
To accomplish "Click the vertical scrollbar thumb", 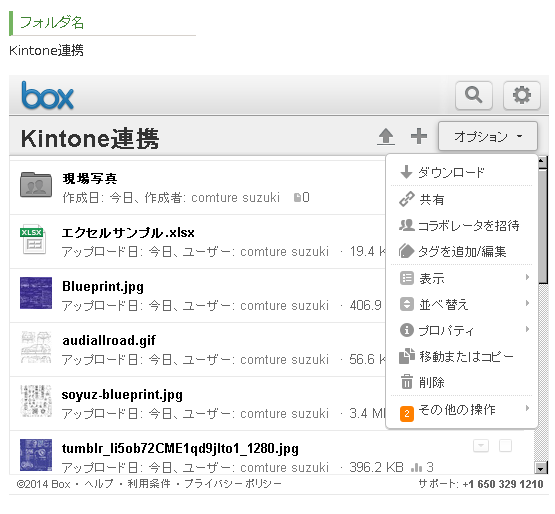I will (x=542, y=226).
